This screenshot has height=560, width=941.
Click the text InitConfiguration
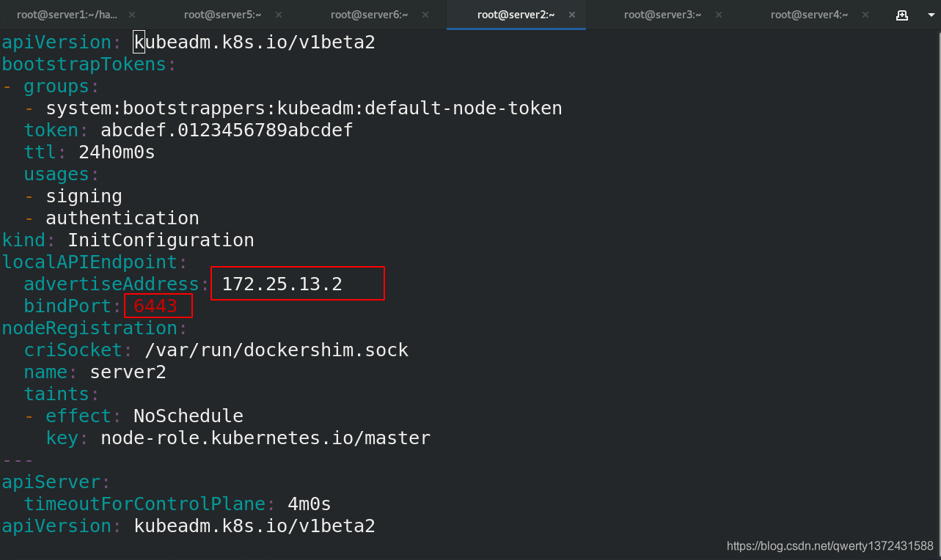coord(161,240)
